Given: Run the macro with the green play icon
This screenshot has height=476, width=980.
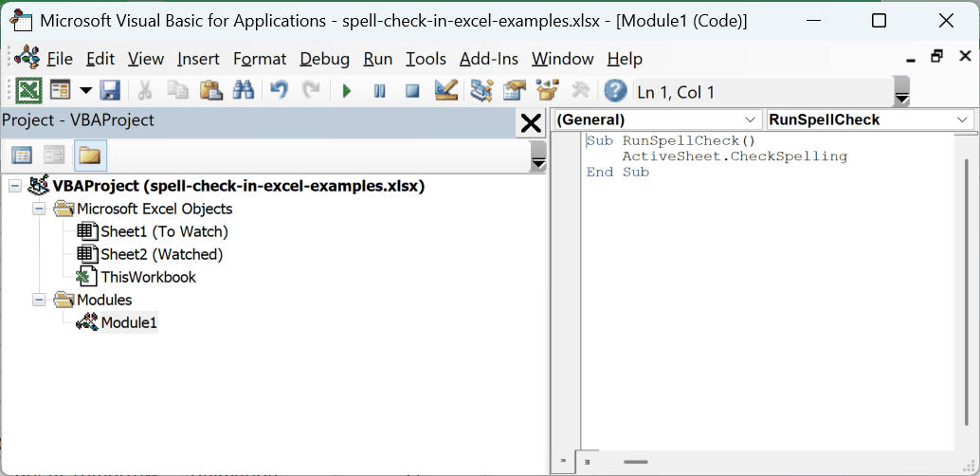Looking at the screenshot, I should pos(347,92).
